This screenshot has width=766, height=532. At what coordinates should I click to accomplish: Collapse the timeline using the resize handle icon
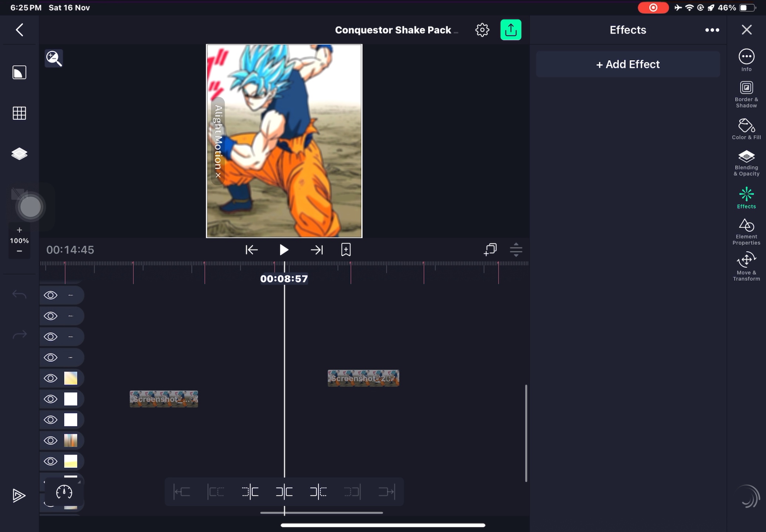516,250
